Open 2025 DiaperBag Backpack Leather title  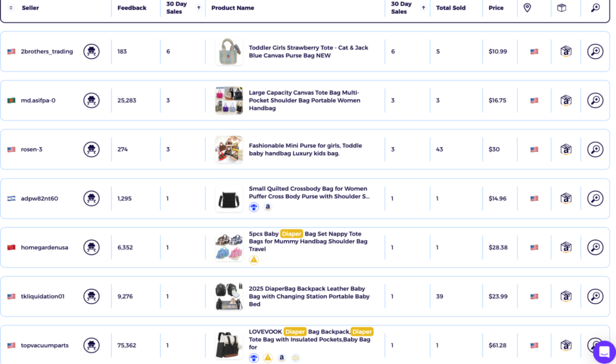tap(309, 297)
